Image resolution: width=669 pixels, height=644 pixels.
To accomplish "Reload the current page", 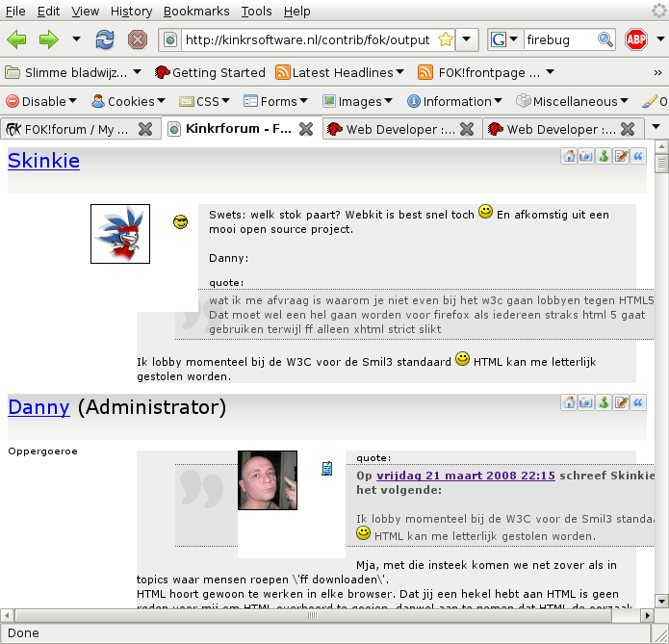I will [105, 39].
